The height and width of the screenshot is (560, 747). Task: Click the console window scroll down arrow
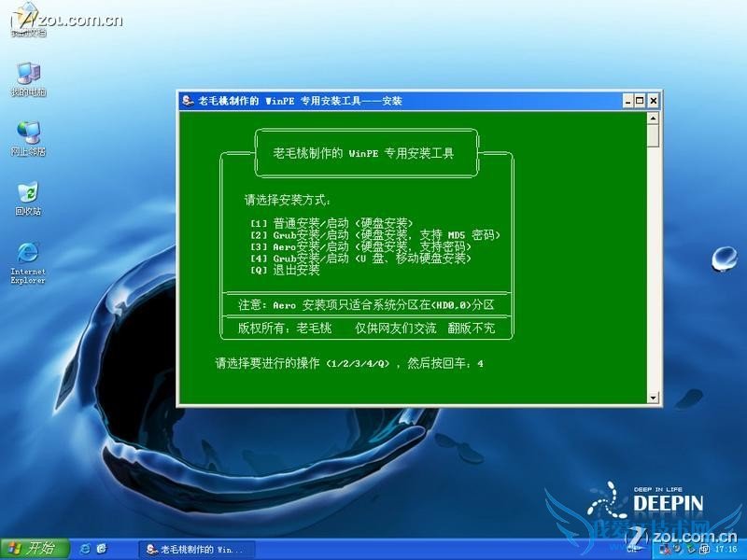pos(654,398)
